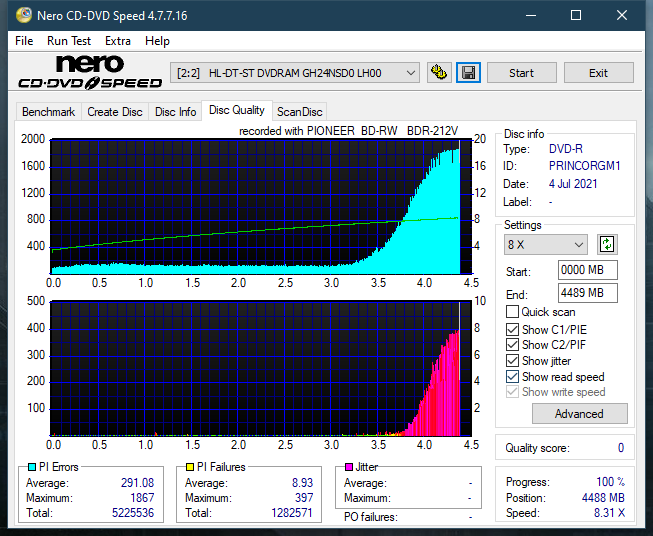Click the Position value 4488 MB
This screenshot has width=653, height=536.
point(603,498)
